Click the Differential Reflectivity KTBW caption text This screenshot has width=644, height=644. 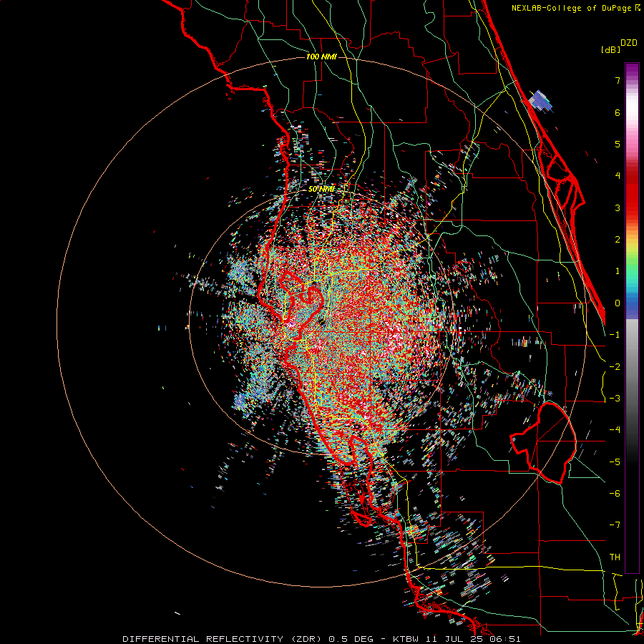(x=321, y=639)
